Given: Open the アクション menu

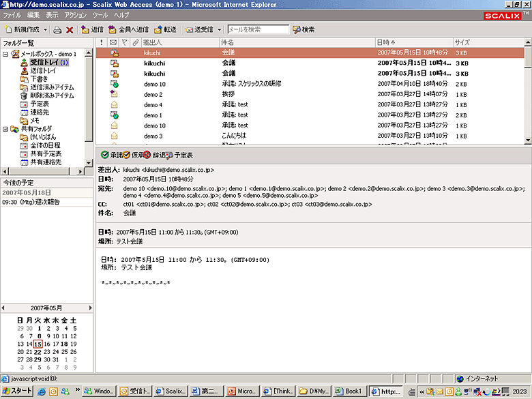Looking at the screenshot, I should coord(75,14).
